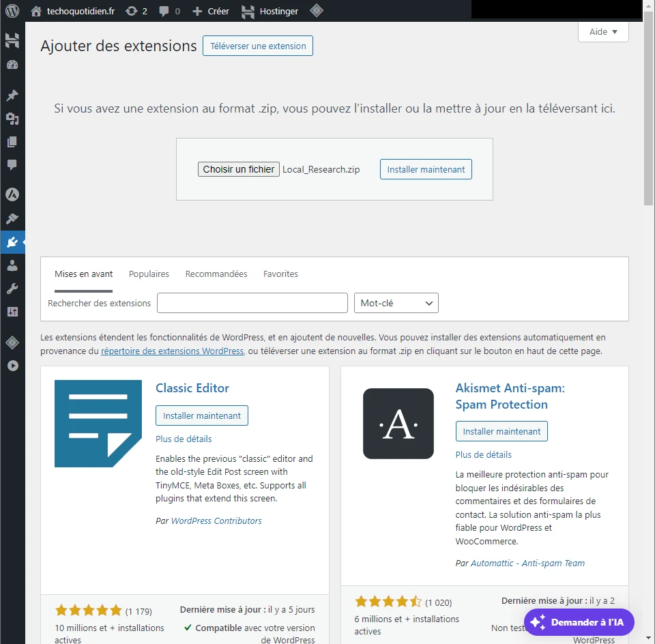
Task: Click Téléverser une extension button
Action: (258, 46)
